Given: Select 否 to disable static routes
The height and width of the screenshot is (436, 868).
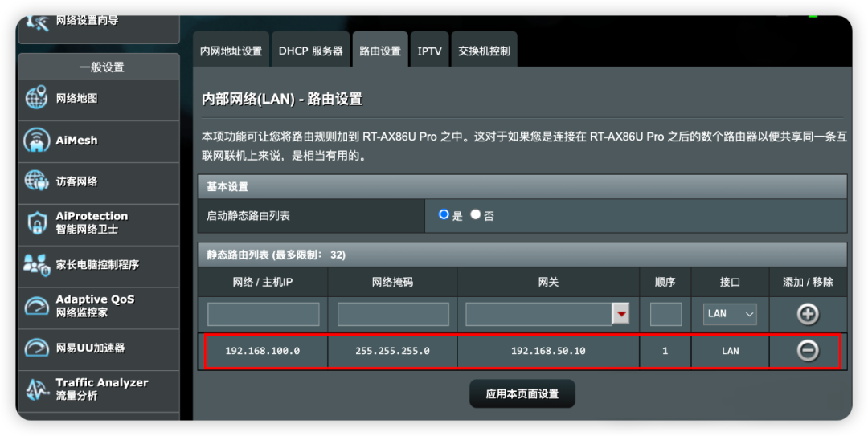Looking at the screenshot, I should tap(476, 214).
